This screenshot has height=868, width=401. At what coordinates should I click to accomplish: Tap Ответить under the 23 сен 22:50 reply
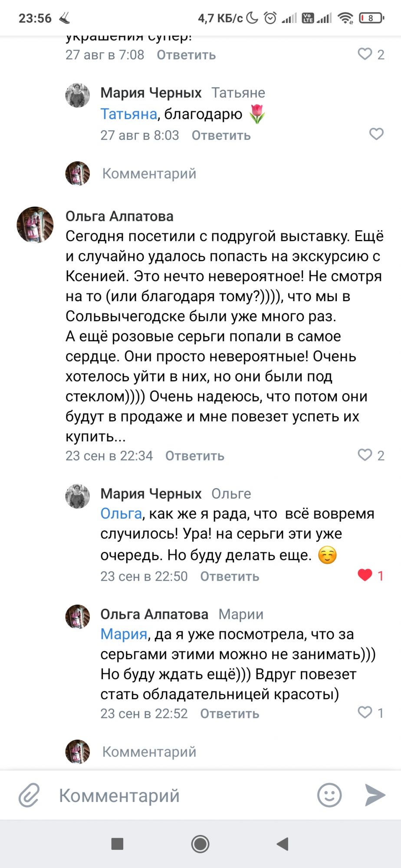pyautogui.click(x=229, y=576)
